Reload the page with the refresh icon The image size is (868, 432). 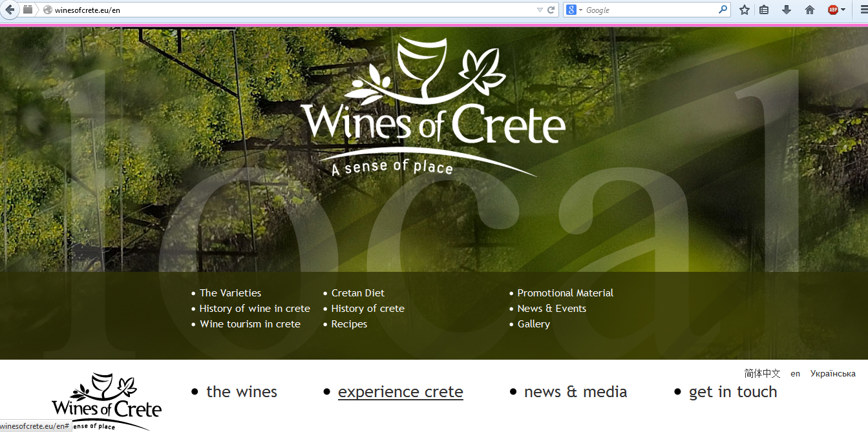pos(551,10)
